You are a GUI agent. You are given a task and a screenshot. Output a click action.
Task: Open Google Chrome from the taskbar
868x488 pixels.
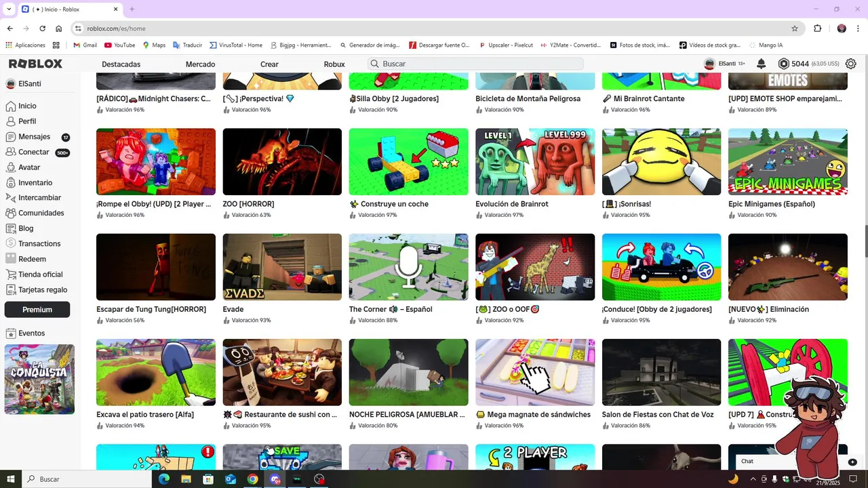252,479
